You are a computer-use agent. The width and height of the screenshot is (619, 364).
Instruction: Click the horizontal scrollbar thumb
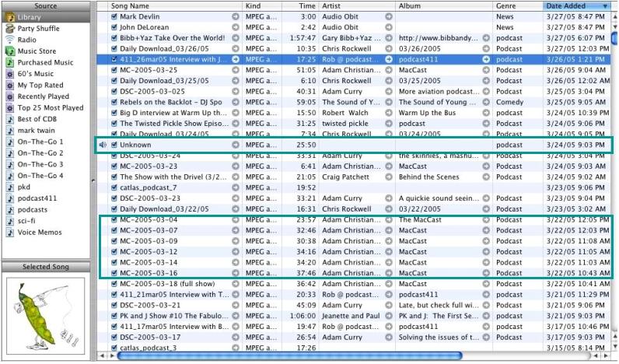289,355
